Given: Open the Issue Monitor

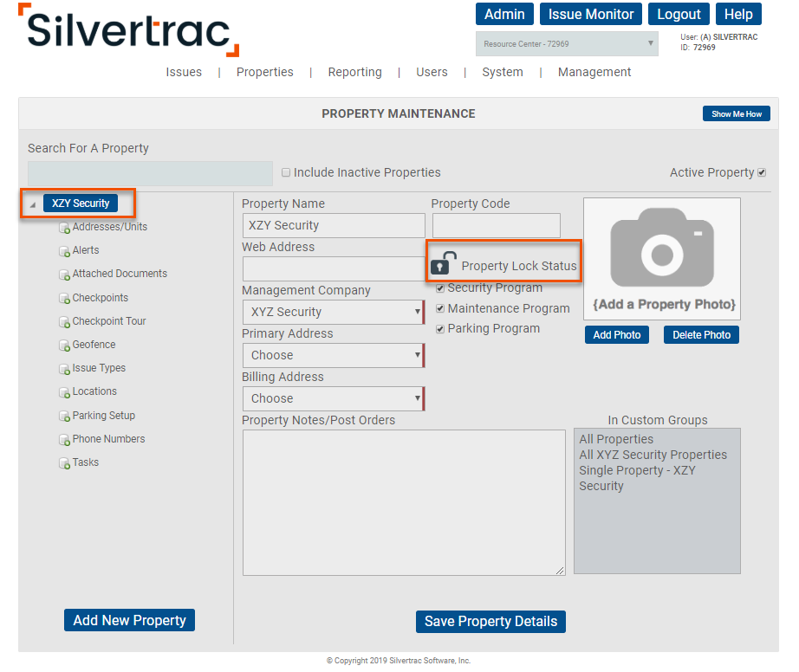Looking at the screenshot, I should click(x=591, y=14).
